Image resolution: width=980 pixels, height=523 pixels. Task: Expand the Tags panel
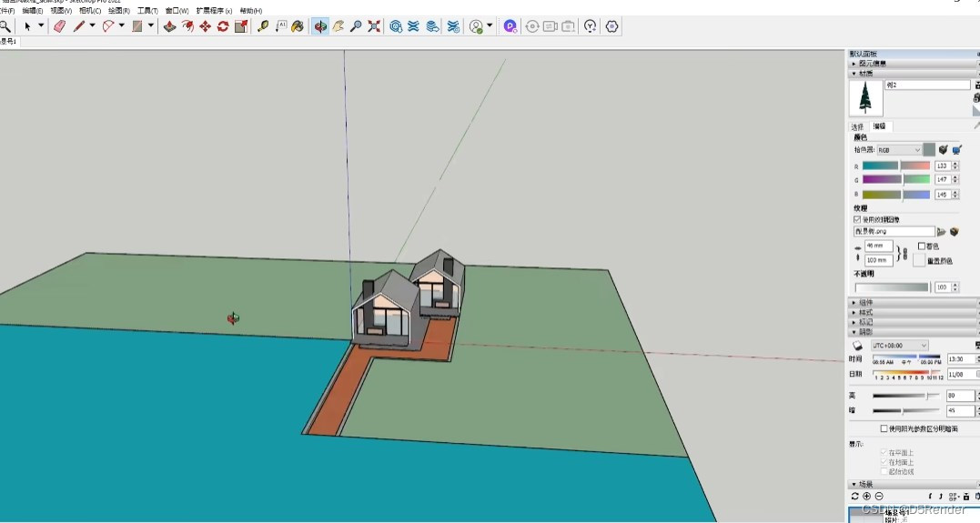914,322
